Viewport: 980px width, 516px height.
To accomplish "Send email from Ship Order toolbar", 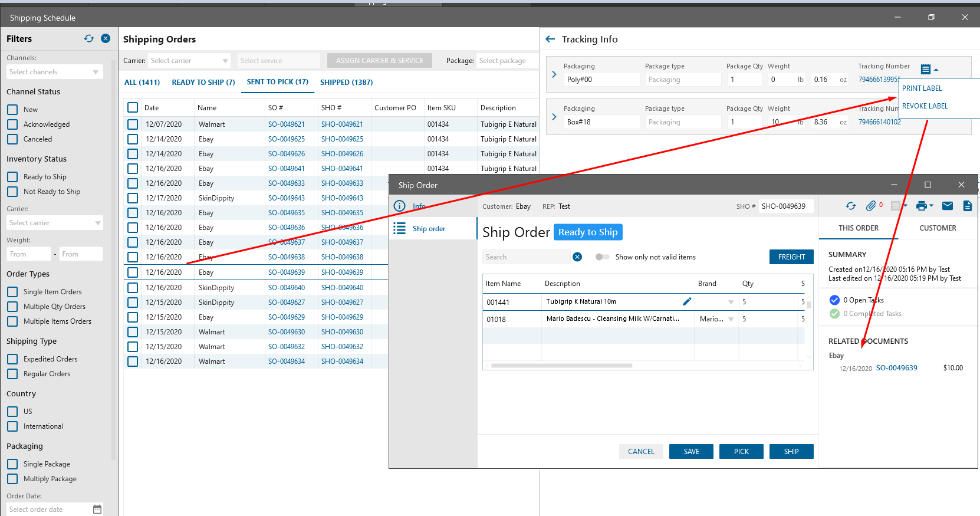I will (948, 206).
